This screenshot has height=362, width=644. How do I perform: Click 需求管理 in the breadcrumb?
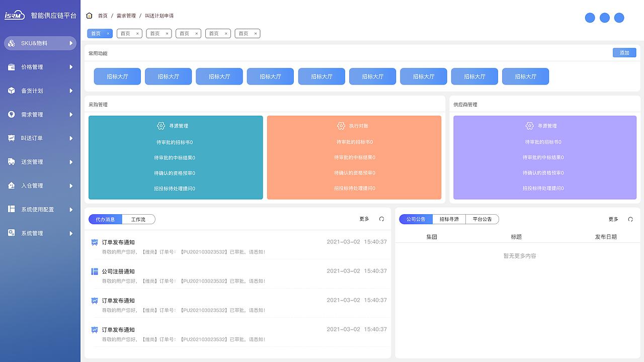tap(126, 16)
